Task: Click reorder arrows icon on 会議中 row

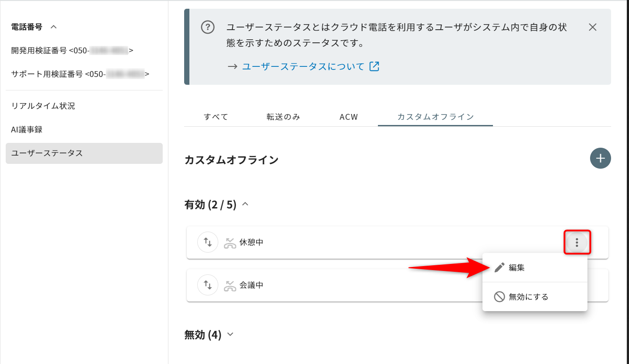Action: pos(208,285)
